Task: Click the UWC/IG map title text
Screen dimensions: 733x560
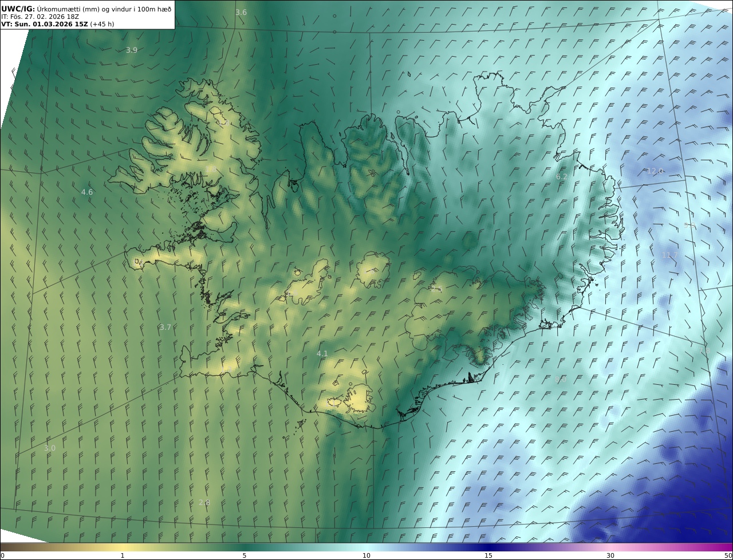Action: coord(86,9)
